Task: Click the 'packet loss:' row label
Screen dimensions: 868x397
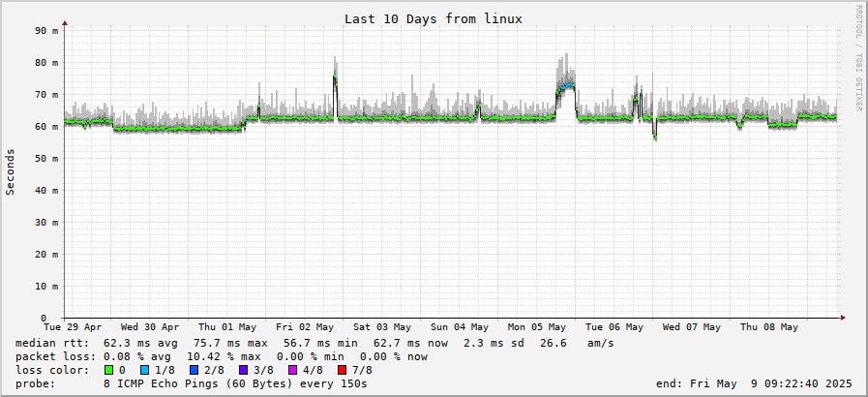Action: [56, 356]
